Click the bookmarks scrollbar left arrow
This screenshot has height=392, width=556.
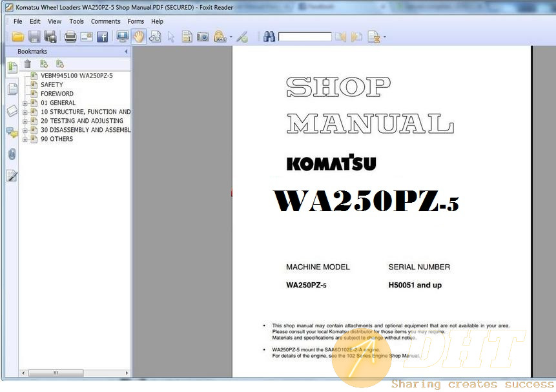pyautogui.click(x=23, y=373)
